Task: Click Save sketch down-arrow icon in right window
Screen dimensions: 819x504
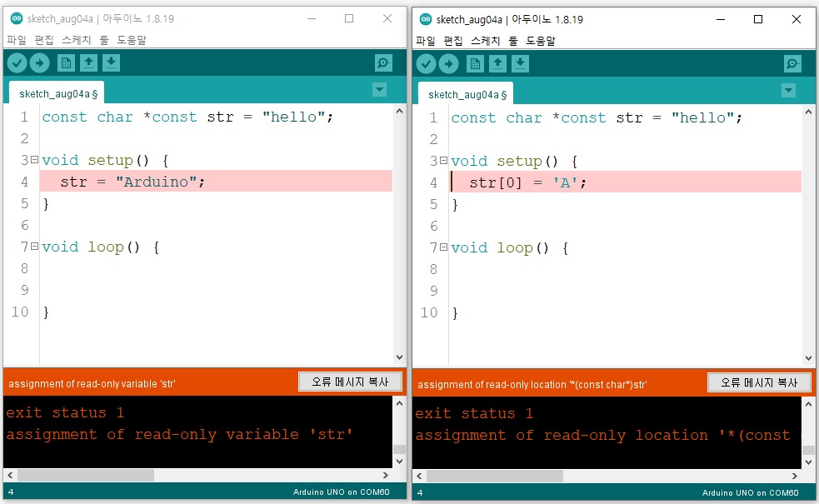Action: pos(520,64)
